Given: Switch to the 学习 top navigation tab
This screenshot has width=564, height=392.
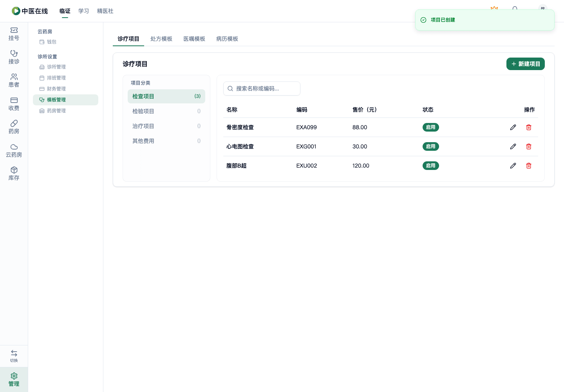Looking at the screenshot, I should click(x=84, y=11).
